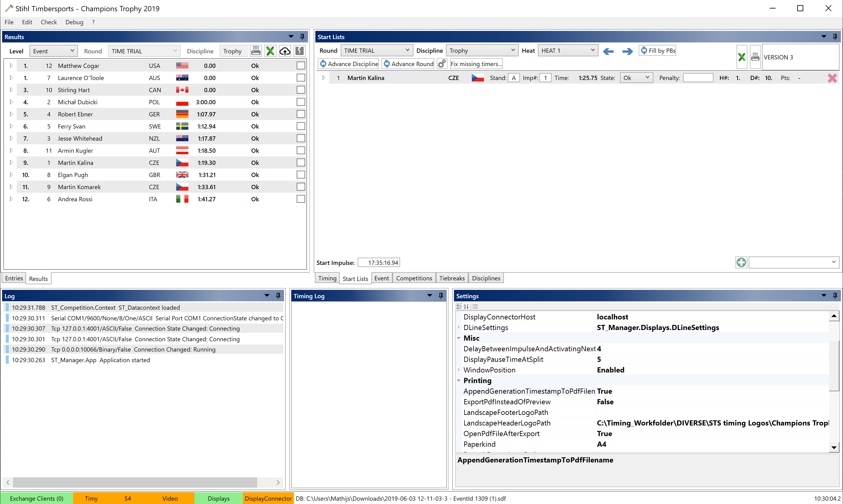Click the Fill by PBs button
This screenshot has width=843, height=504.
(657, 50)
